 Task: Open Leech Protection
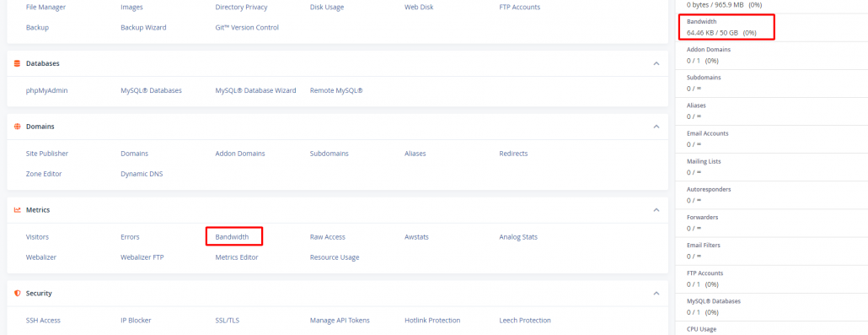pos(525,320)
